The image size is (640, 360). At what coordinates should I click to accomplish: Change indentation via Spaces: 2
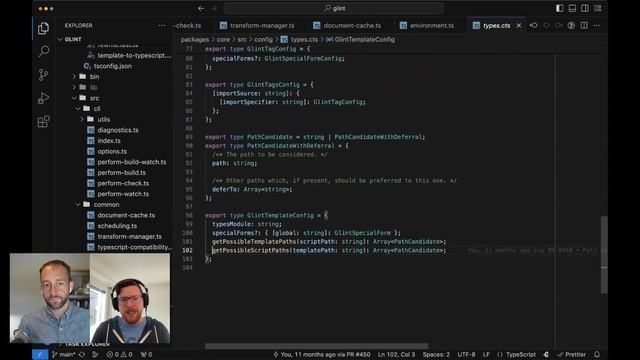[436, 354]
